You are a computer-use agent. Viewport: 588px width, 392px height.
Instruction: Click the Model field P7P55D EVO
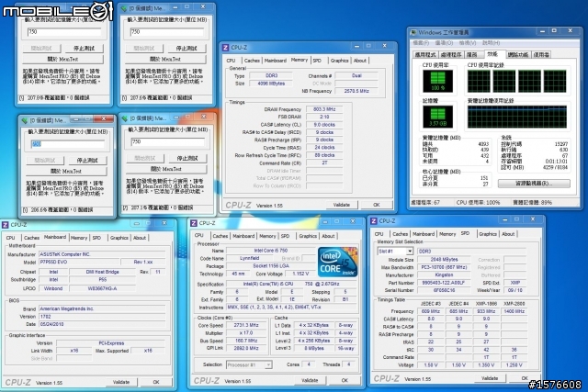(79, 262)
